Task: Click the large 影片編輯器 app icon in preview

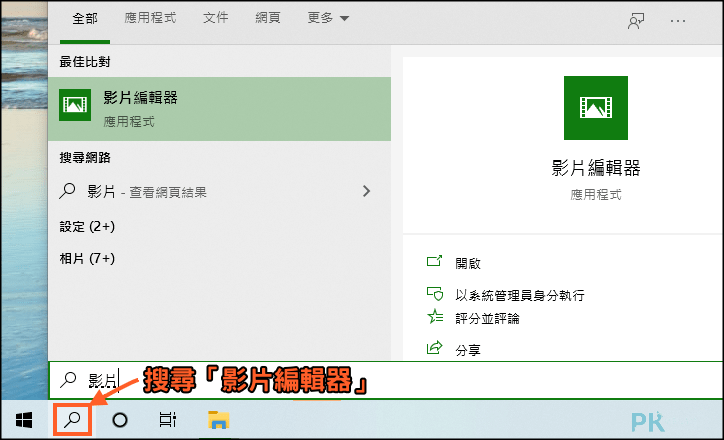Action: (596, 108)
